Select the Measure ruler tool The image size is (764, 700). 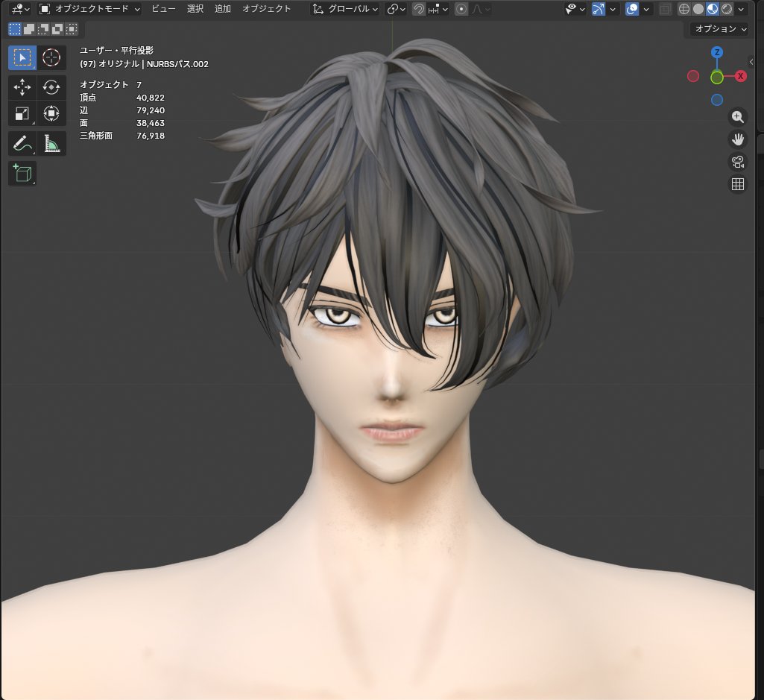pyautogui.click(x=51, y=143)
